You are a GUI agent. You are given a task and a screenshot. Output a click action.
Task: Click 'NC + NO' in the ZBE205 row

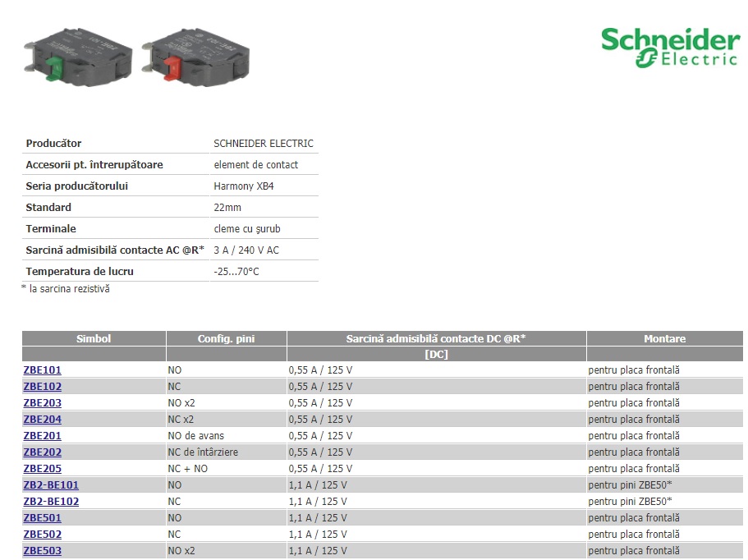187,469
